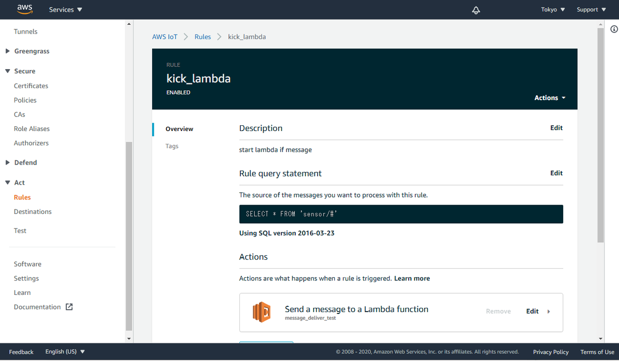Open Destinations in the sidebar
Screen dimensions: 619x364
click(33, 212)
